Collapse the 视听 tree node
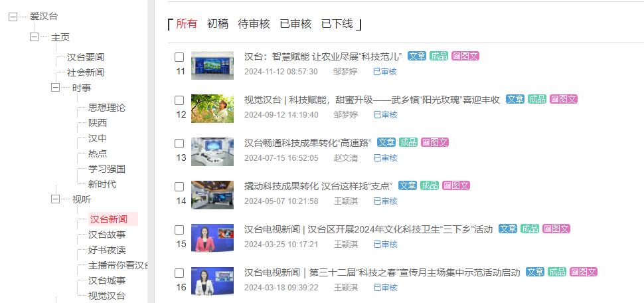The width and height of the screenshot is (644, 303). [x=55, y=199]
